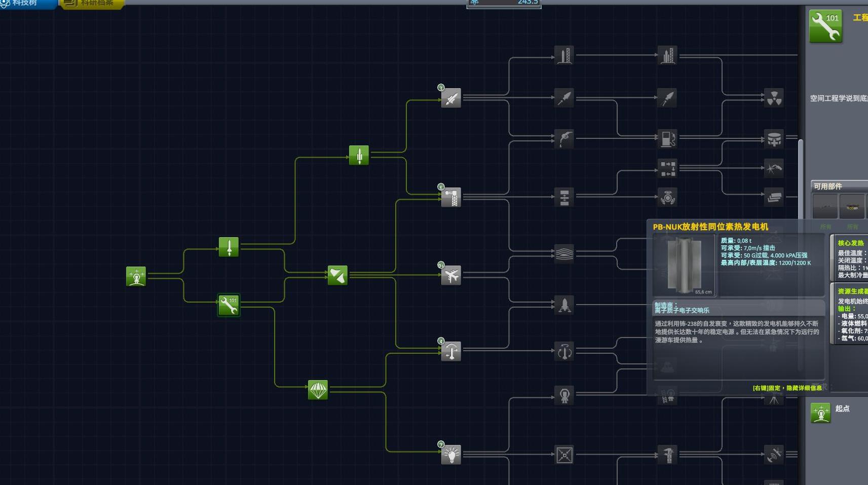This screenshot has width=868, height=485.
Task: Select the satellite dish node at bottom right
Action: click(x=774, y=455)
